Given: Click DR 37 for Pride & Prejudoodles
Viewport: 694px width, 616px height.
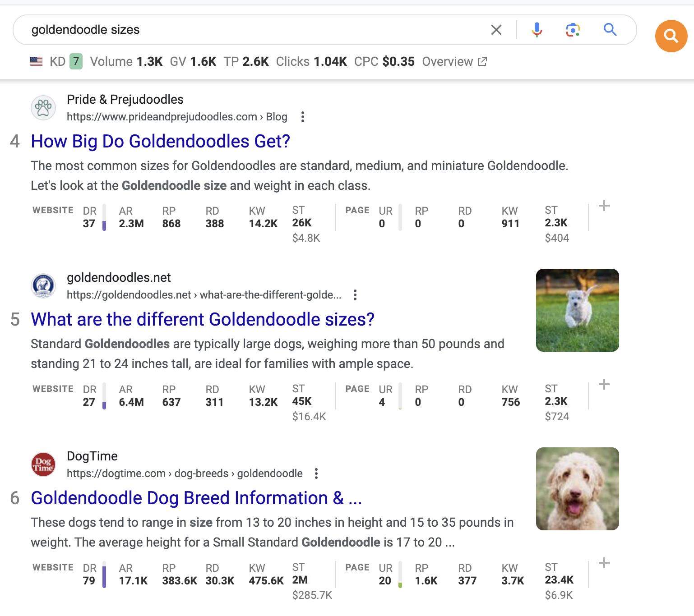Looking at the screenshot, I should coord(89,217).
